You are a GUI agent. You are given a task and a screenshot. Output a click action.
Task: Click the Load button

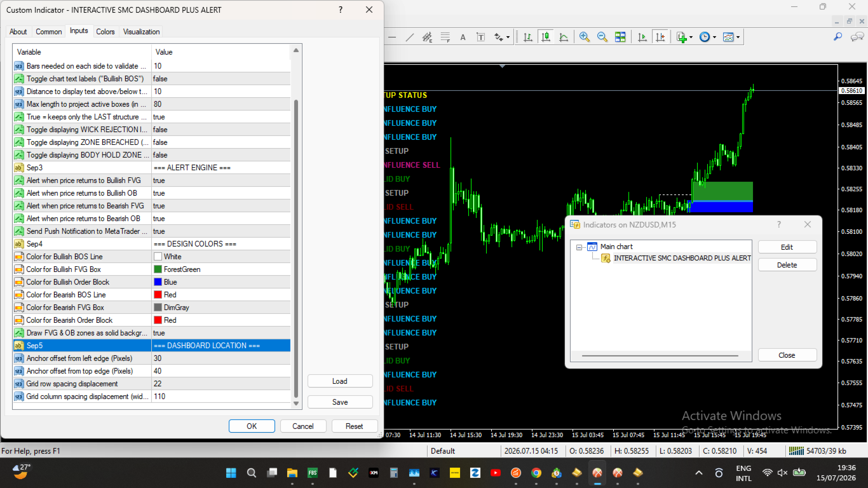tap(340, 381)
